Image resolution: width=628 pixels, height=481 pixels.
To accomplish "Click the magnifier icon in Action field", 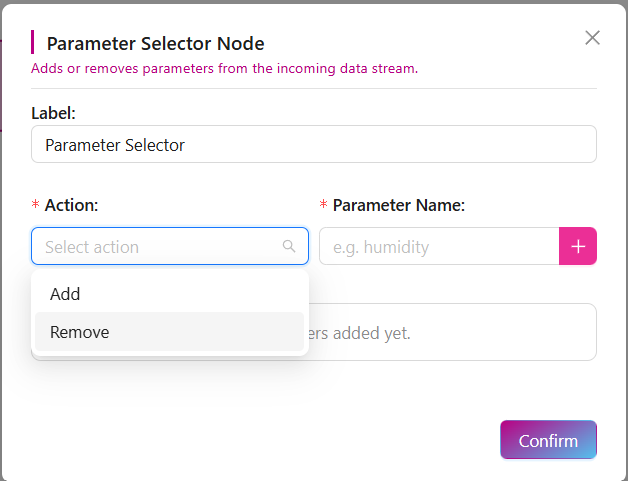I will click(x=289, y=246).
